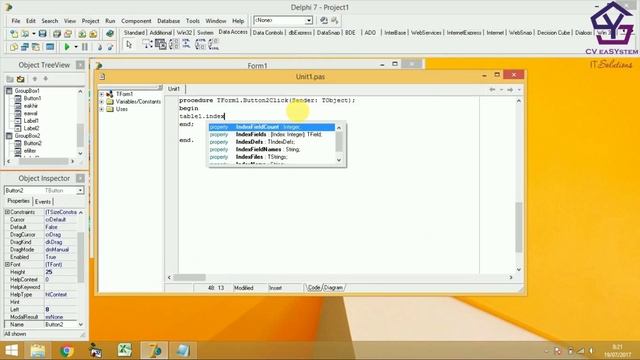This screenshot has height=360, width=640.
Task: Expand the Uses node in code explorer
Action: click(x=102, y=109)
